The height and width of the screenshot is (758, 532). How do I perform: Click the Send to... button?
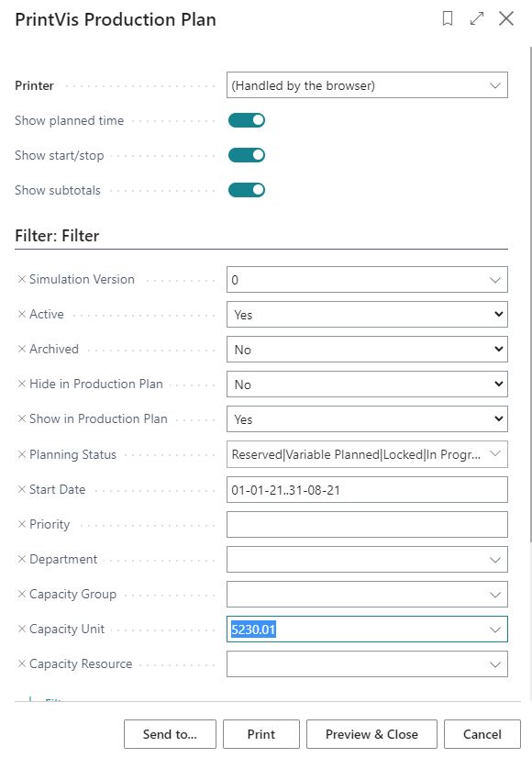click(170, 734)
